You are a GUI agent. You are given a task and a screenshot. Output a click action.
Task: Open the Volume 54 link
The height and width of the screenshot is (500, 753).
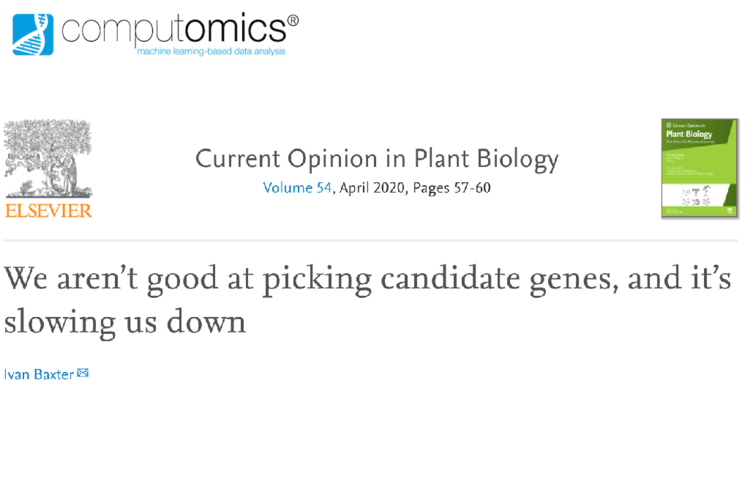coord(297,187)
